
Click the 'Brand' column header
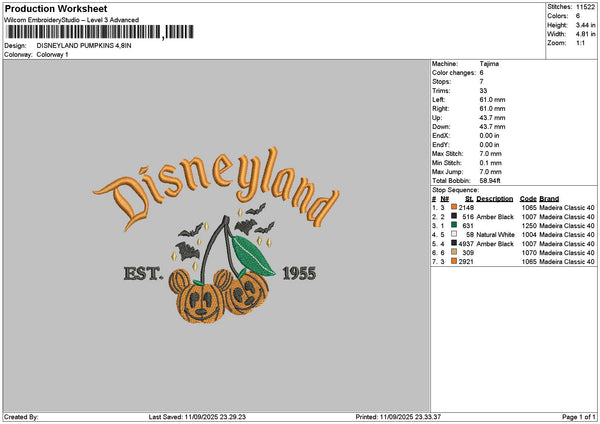[x=549, y=199]
